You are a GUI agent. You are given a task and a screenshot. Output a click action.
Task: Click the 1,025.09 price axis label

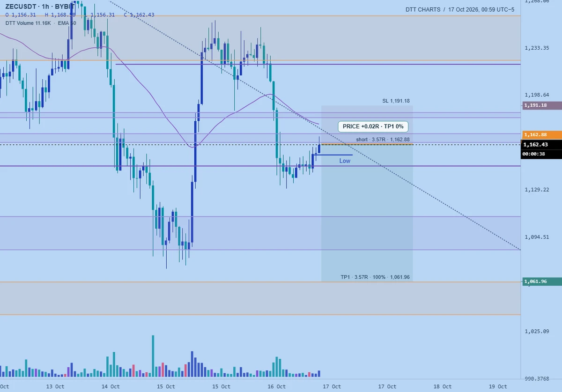pos(537,332)
